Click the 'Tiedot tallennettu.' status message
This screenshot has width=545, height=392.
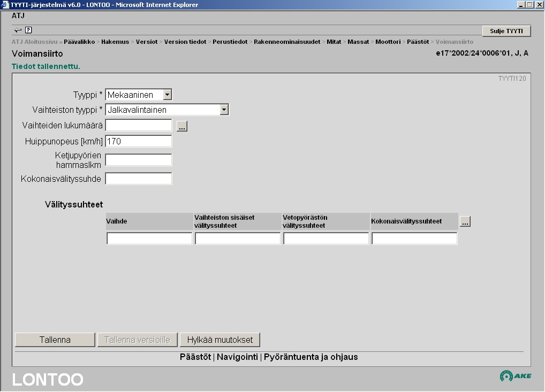click(46, 66)
